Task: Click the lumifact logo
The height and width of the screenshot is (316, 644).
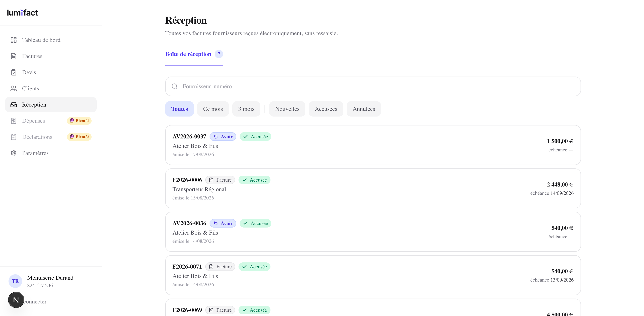Action: [x=23, y=12]
